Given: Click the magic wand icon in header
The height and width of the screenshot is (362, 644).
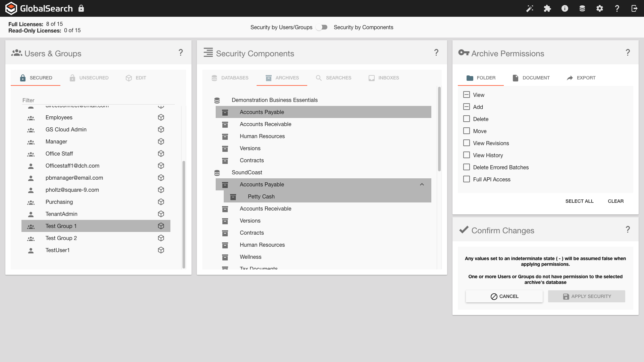Looking at the screenshot, I should click(530, 8).
